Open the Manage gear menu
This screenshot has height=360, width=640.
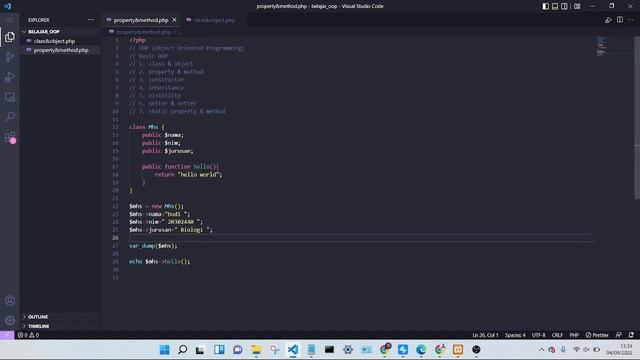[10, 320]
